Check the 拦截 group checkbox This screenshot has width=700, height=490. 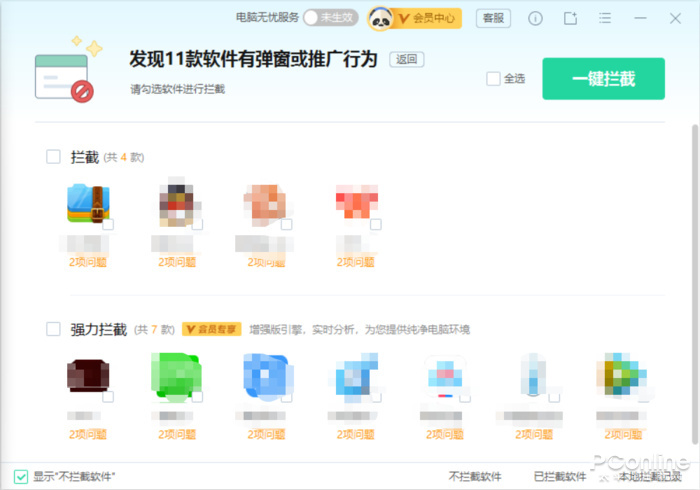pos(54,157)
